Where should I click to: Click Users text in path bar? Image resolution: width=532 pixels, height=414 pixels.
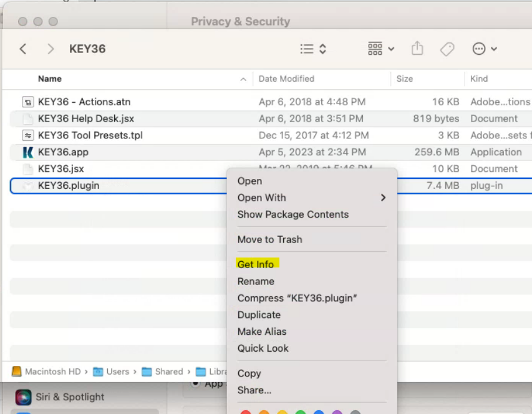[118, 372]
